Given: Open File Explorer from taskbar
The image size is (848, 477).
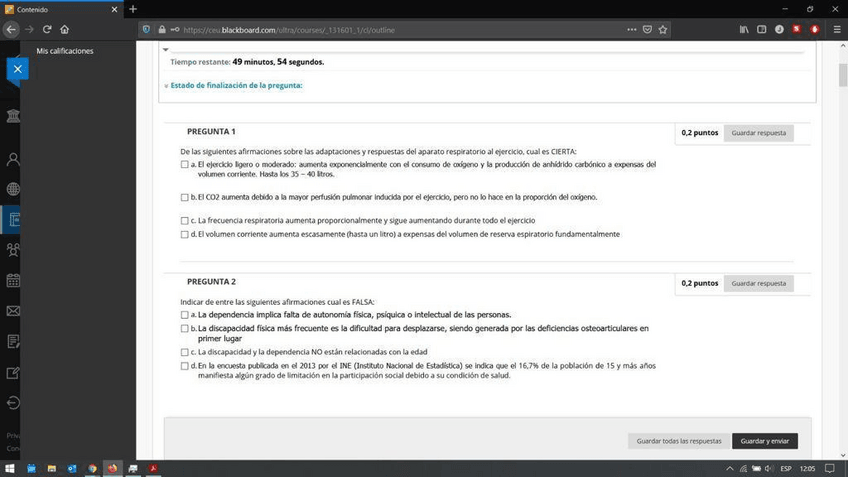Looking at the screenshot, I should coord(51,468).
